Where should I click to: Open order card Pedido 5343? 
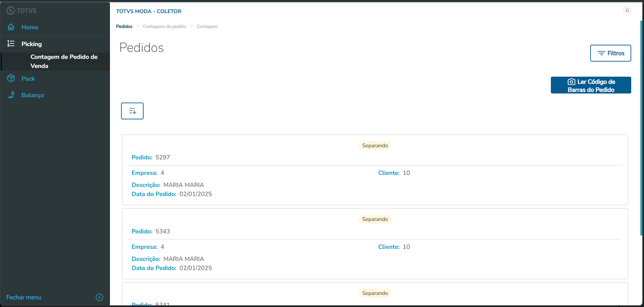tap(375, 244)
